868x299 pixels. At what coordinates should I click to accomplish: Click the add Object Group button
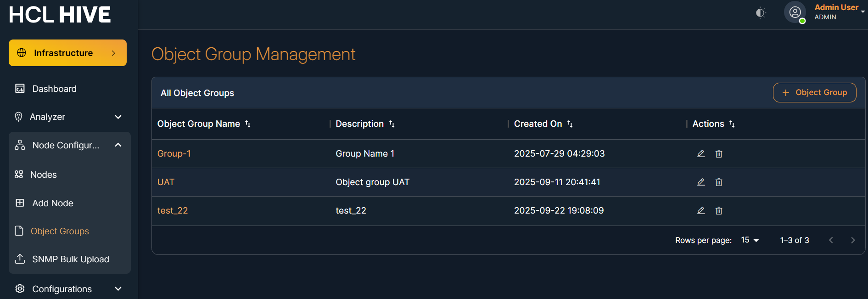[x=814, y=92]
